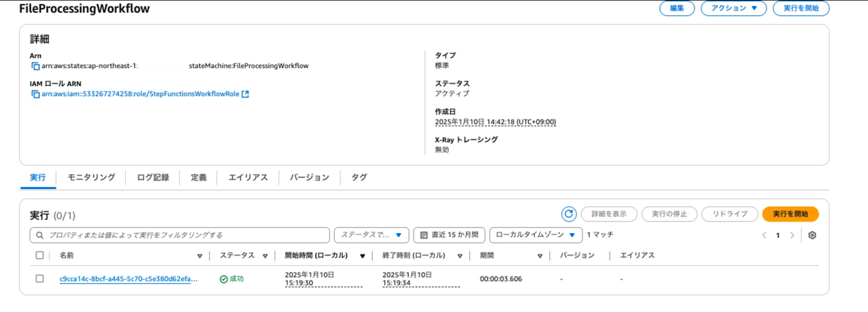
Task: Select all executions header checkbox
Action: 39,255
